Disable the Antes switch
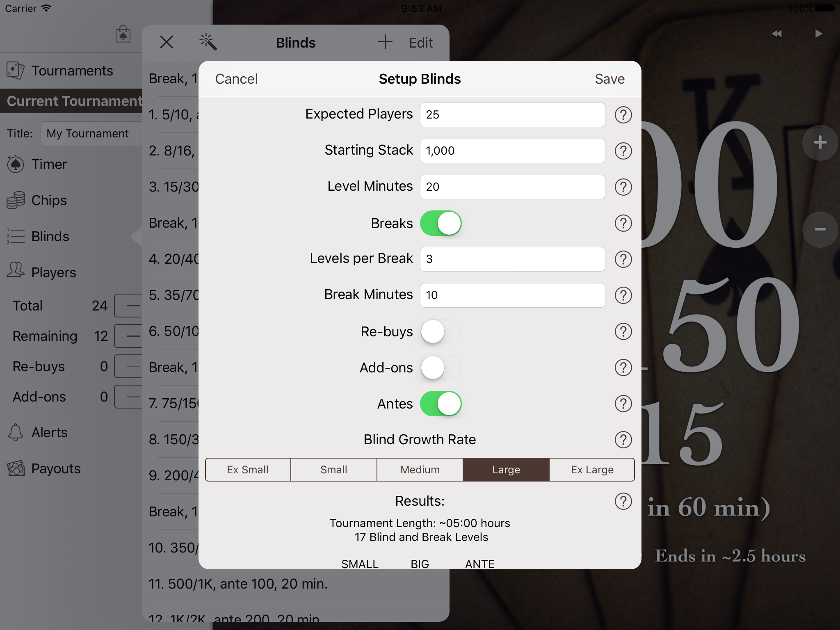This screenshot has height=630, width=840. coord(441,404)
